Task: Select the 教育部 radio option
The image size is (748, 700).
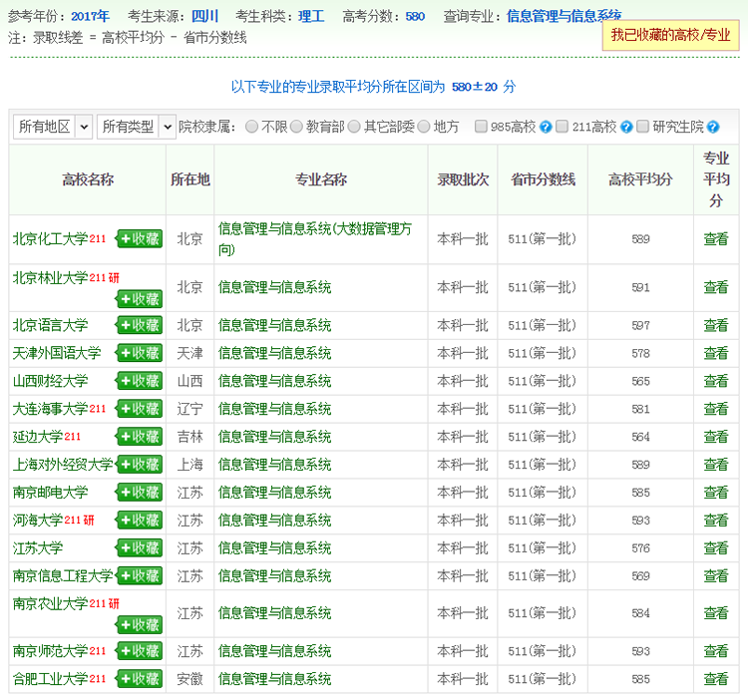Action: [x=296, y=127]
